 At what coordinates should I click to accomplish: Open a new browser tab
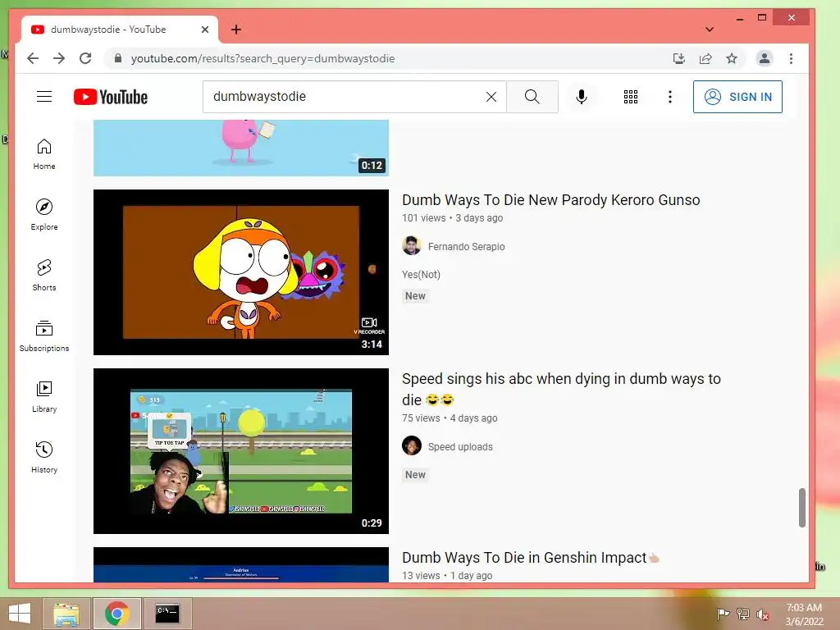235,30
